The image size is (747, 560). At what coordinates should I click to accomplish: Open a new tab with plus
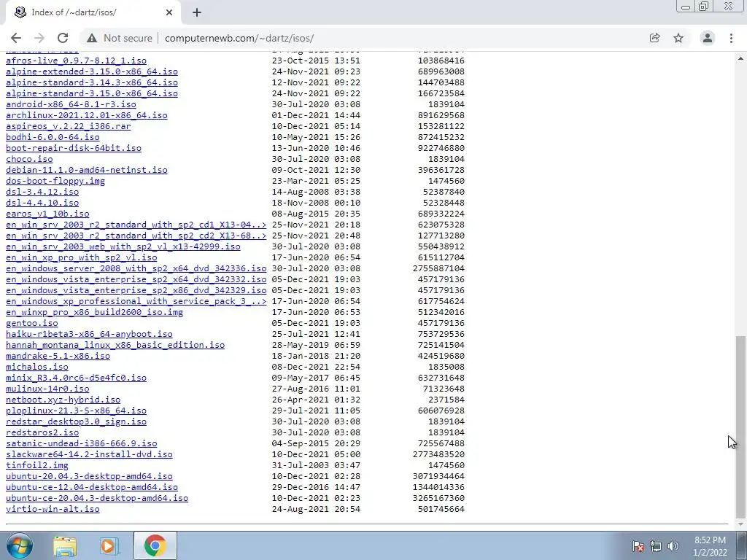tap(197, 12)
